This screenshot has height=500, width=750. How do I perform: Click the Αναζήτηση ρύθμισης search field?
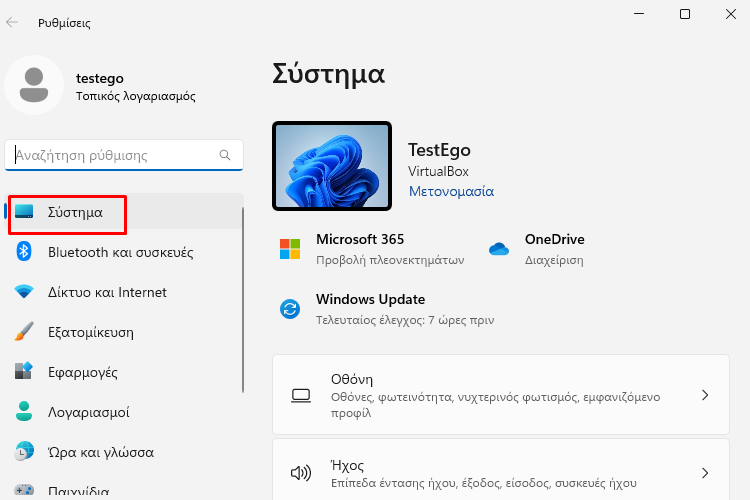[123, 155]
